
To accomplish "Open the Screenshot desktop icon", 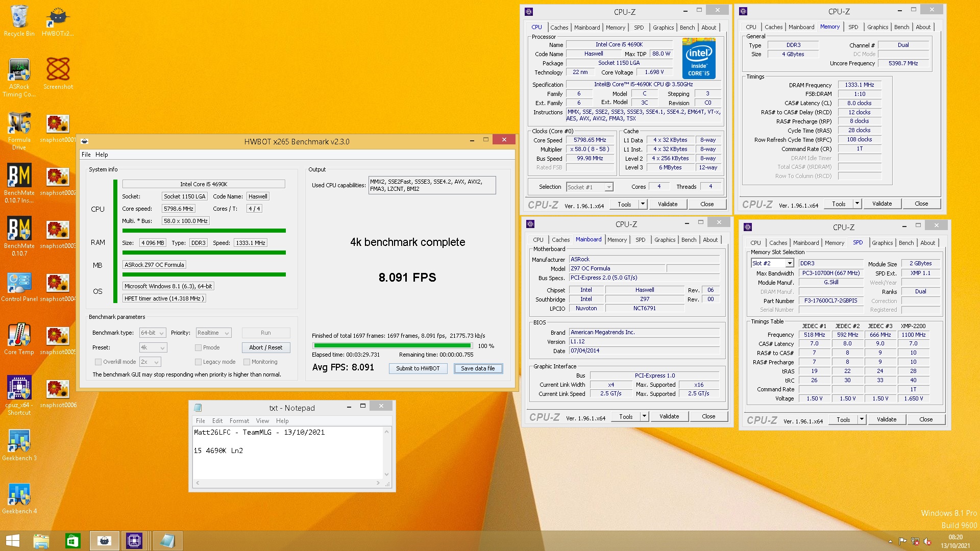I will click(x=58, y=74).
